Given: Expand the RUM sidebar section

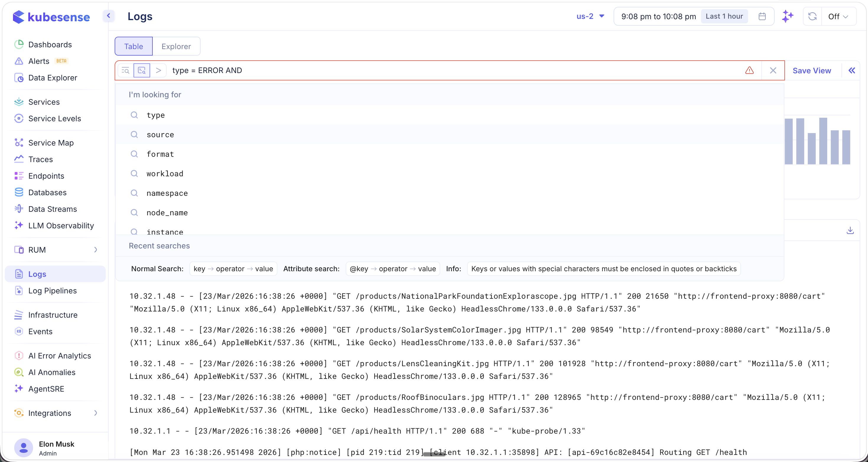Looking at the screenshot, I should (95, 250).
